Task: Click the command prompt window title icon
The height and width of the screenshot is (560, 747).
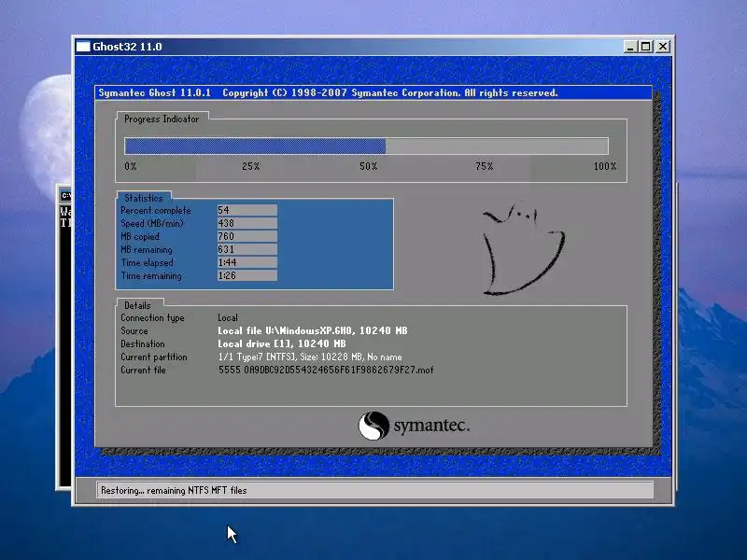Action: pos(65,196)
